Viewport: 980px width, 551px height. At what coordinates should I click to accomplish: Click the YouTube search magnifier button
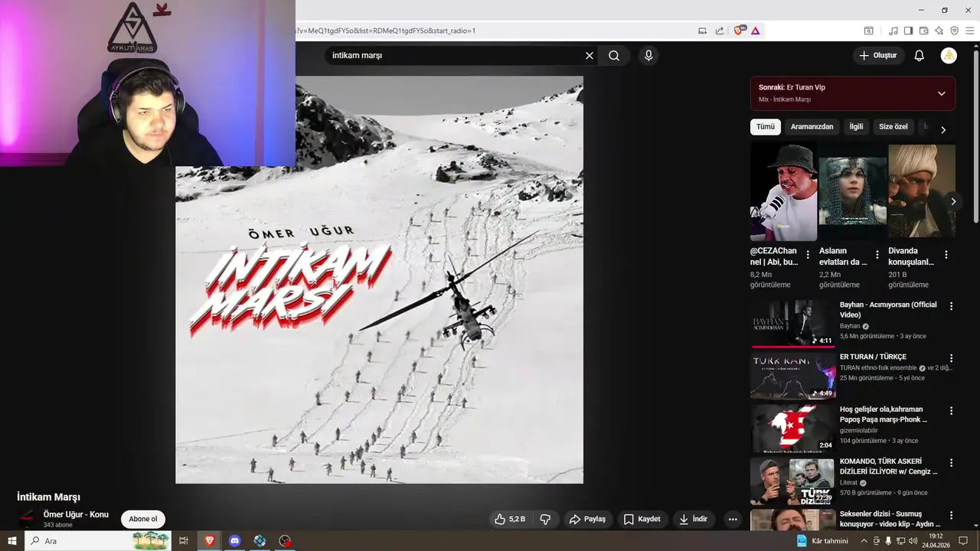pyautogui.click(x=614, y=56)
